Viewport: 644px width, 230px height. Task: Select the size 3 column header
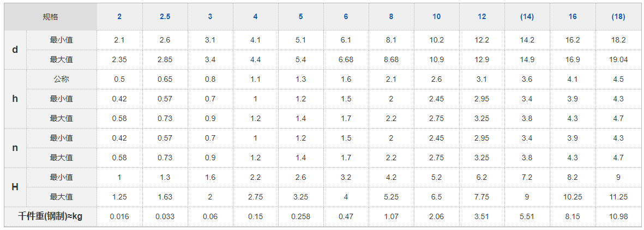[210, 17]
